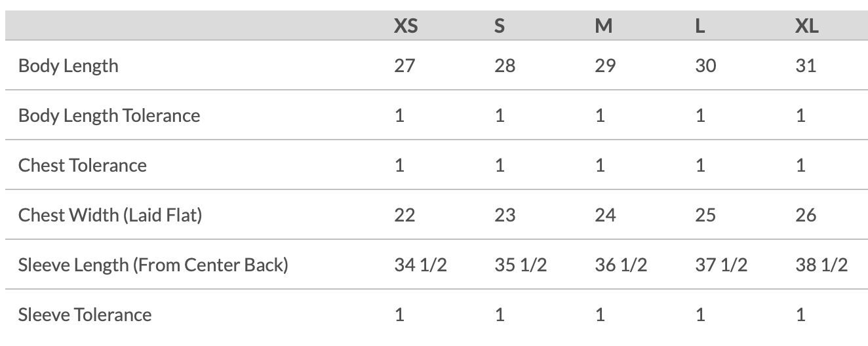The width and height of the screenshot is (868, 346).
Task: Click the XS body length value 27
Action: (x=404, y=66)
